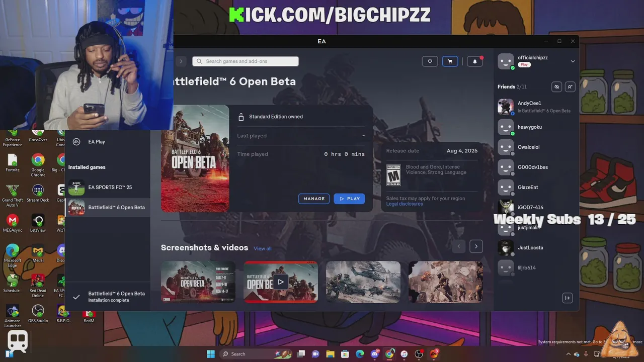Open Medal desktop shortcut
The width and height of the screenshot is (644, 362).
[x=38, y=254]
